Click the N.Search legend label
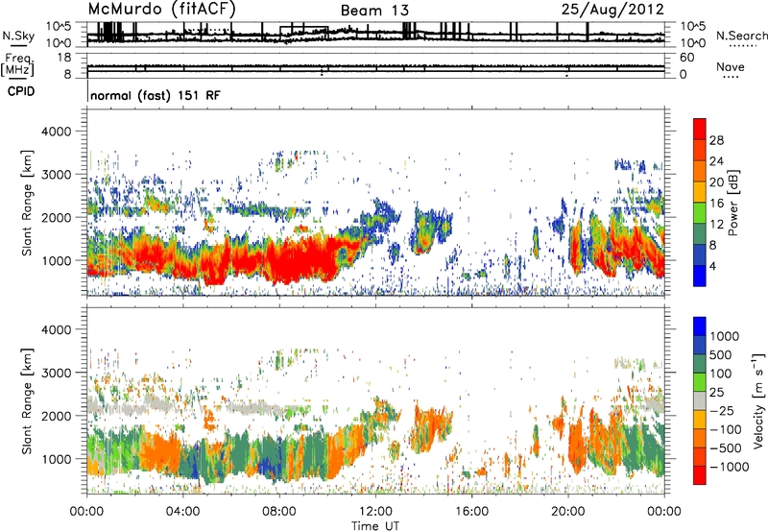The width and height of the screenshot is (768, 532). pos(741,36)
